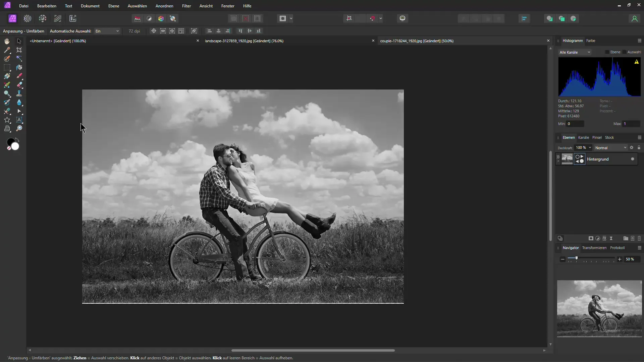
Task: Open Automatische Auswahl dropdown
Action: [x=107, y=31]
